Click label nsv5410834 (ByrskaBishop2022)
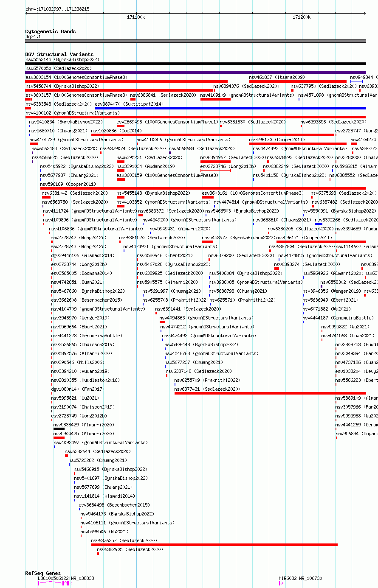This screenshot has width=378, height=588. 66,122
